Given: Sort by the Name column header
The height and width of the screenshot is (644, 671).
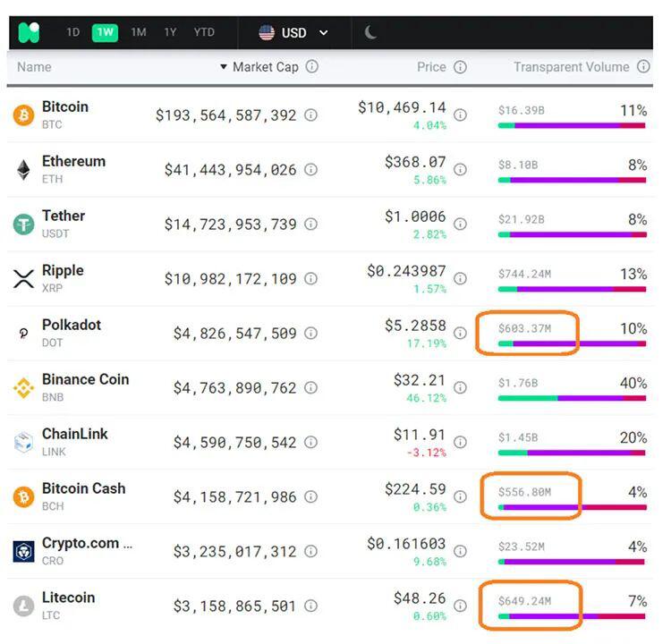Looking at the screenshot, I should [x=34, y=67].
